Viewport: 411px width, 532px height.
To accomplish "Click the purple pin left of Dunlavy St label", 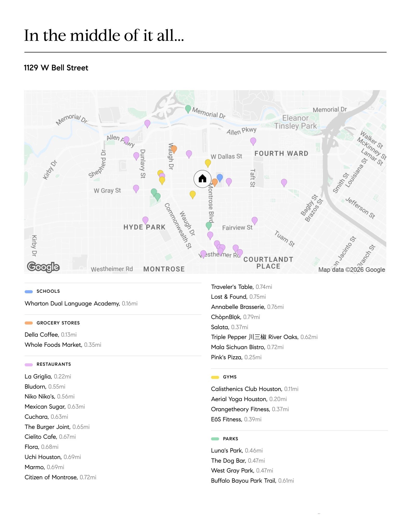I will (x=136, y=156).
